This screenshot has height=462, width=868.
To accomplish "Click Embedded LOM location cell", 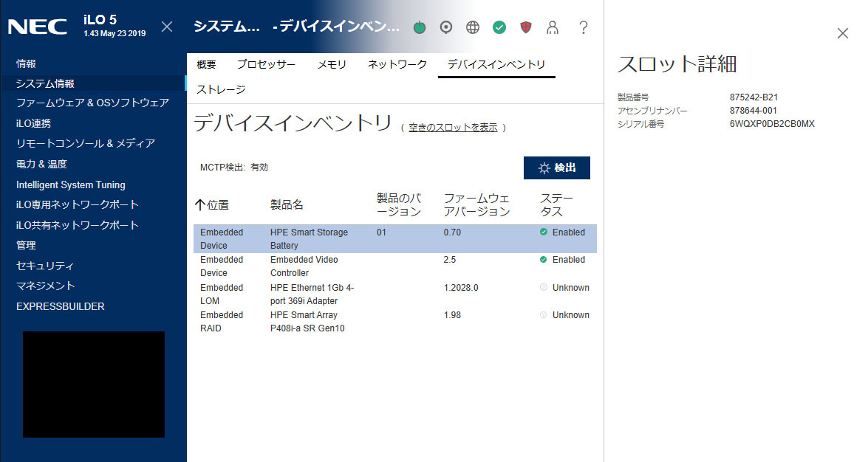I will pyautogui.click(x=222, y=294).
